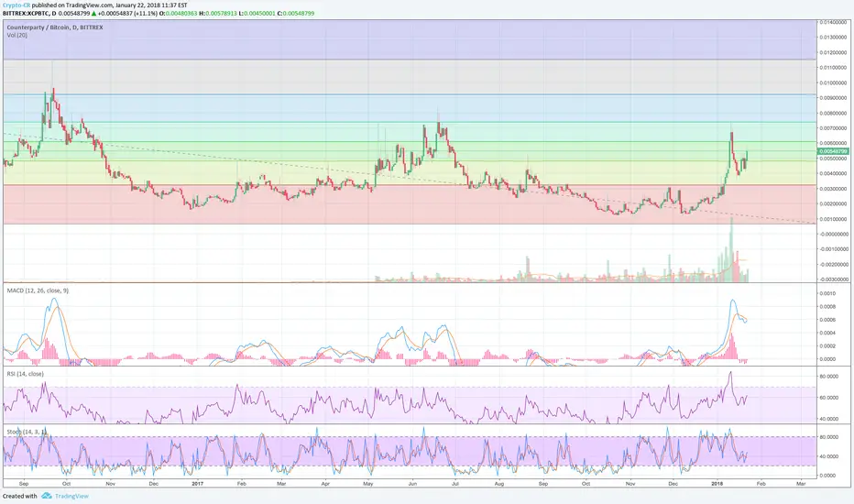
Task: Click the green current price tag on the axis
Action: tap(833, 151)
